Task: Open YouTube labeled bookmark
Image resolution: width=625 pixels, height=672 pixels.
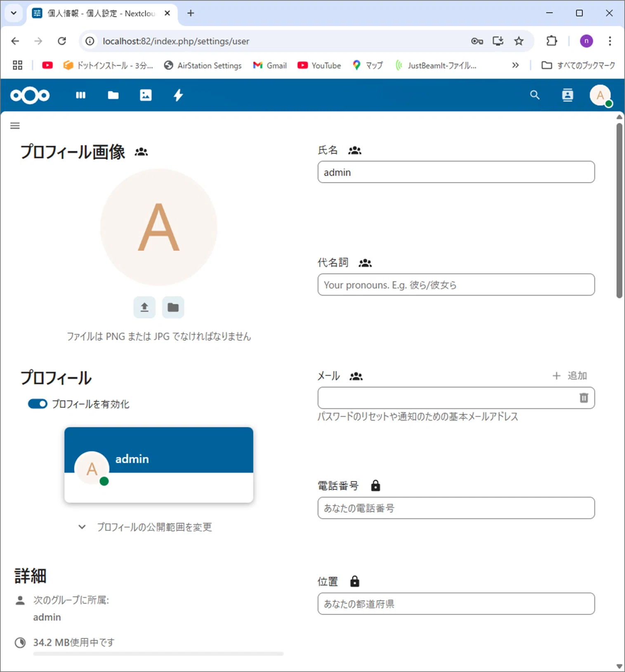Action: click(319, 65)
